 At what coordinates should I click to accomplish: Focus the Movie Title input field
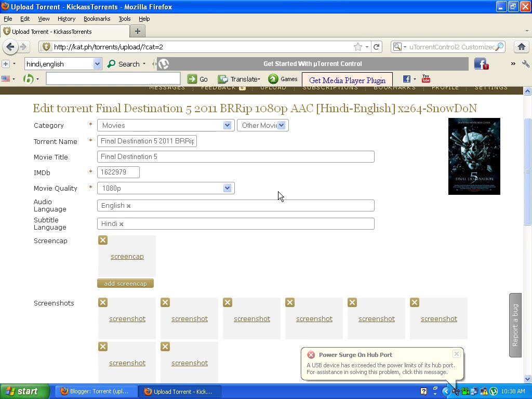pos(235,157)
